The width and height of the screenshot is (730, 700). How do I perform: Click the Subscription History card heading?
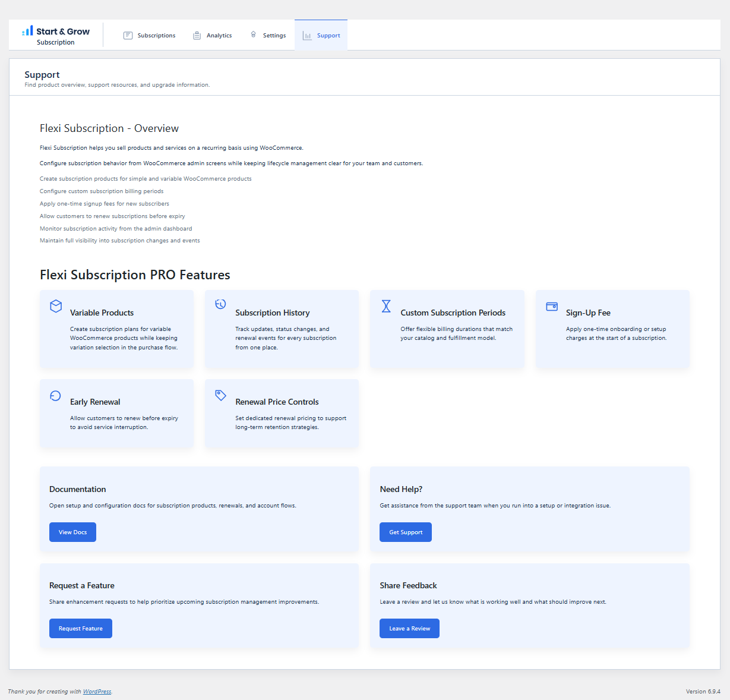tap(273, 313)
